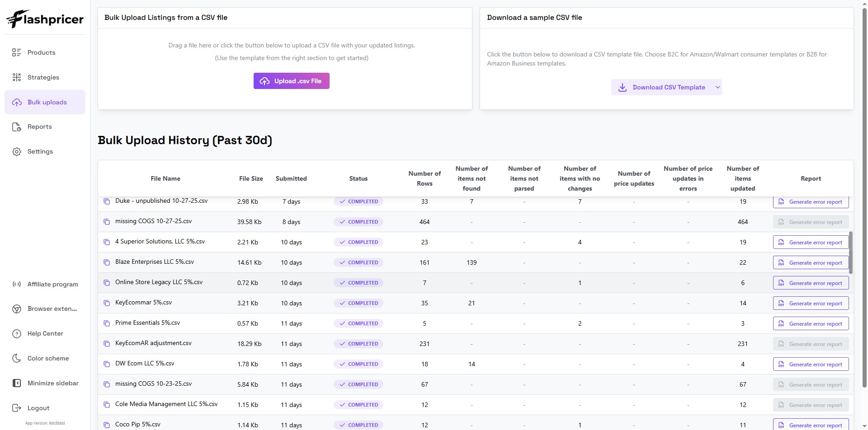868x430 pixels.
Task: Copy file name of Coco Pip 5%.csv
Action: (x=107, y=425)
